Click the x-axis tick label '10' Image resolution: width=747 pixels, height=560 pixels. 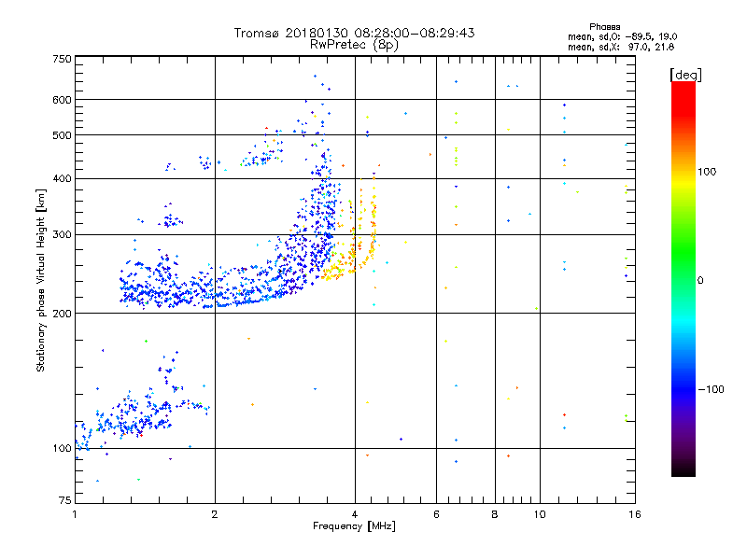[x=540, y=514]
